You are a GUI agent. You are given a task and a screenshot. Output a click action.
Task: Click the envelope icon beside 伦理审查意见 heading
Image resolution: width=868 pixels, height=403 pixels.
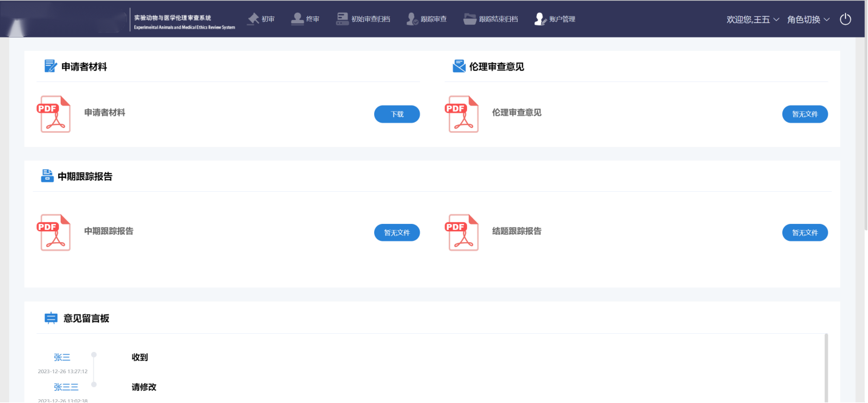pyautogui.click(x=459, y=66)
